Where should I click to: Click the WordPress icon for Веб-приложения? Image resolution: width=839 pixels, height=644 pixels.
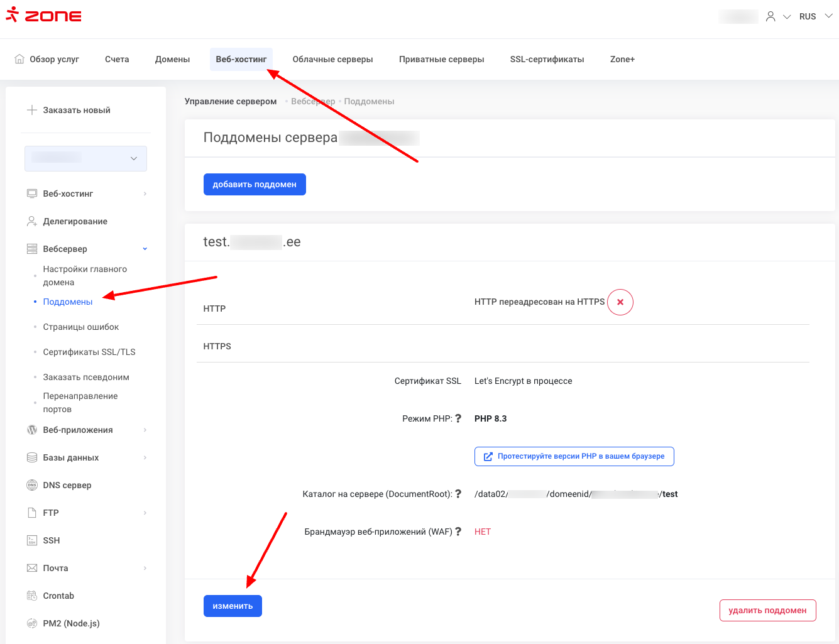pos(32,430)
